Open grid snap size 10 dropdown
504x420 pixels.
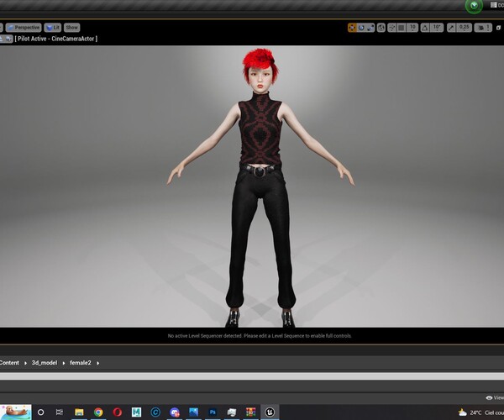[412, 28]
